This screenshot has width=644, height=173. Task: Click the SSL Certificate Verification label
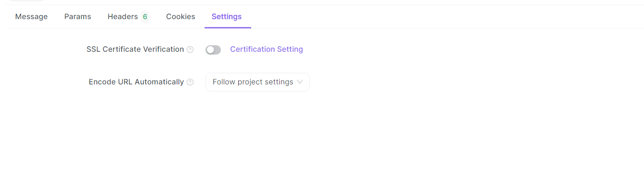135,49
